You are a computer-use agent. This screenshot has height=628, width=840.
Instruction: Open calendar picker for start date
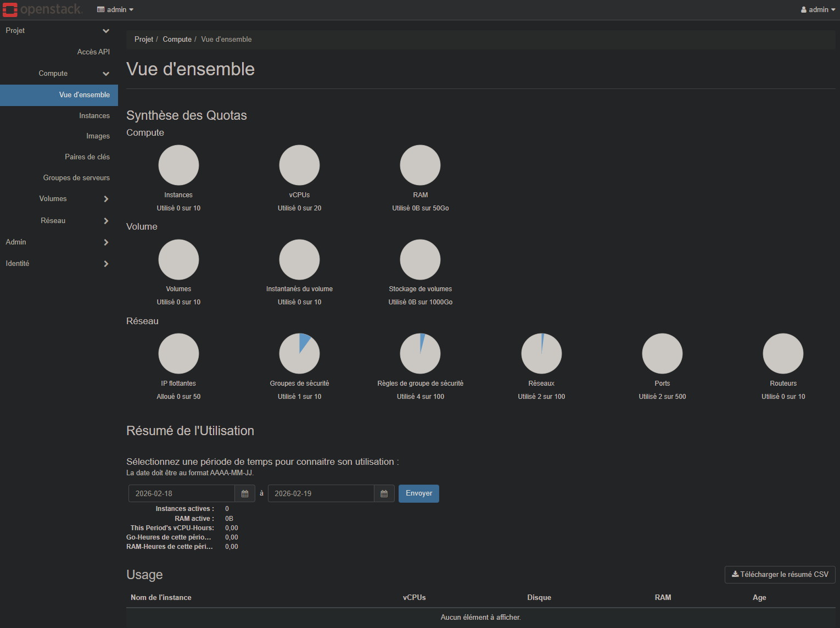245,493
